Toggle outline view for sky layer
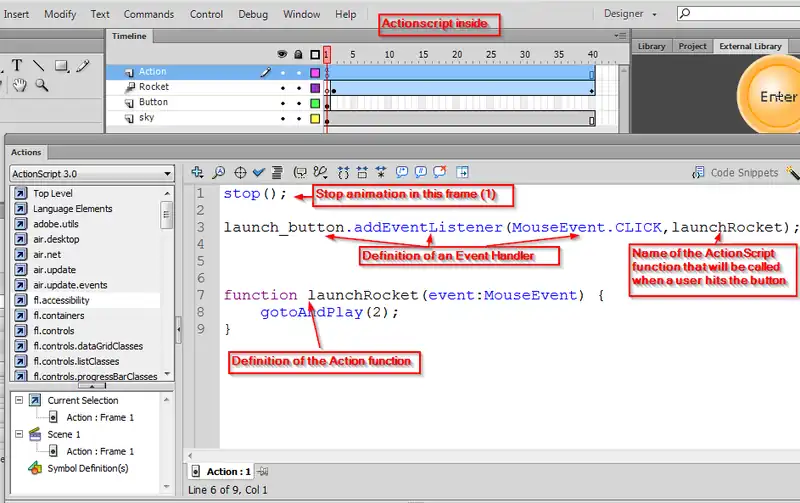 314,118
